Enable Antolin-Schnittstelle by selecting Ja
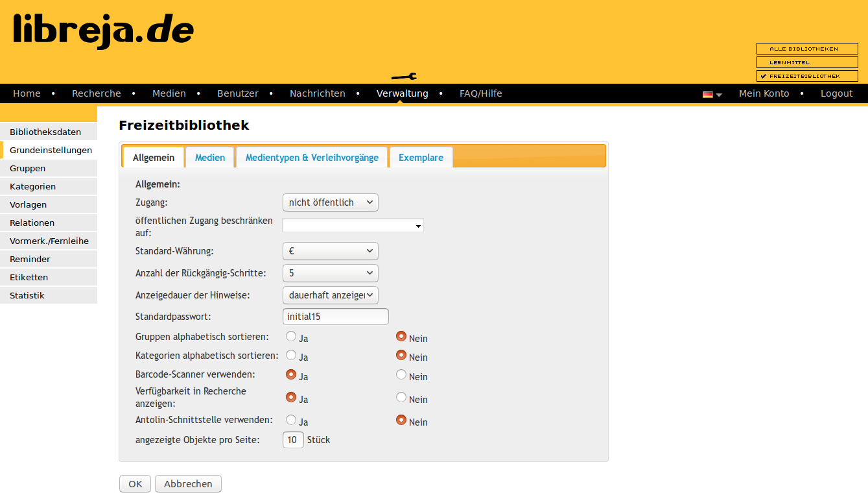868x497 pixels. [x=291, y=420]
